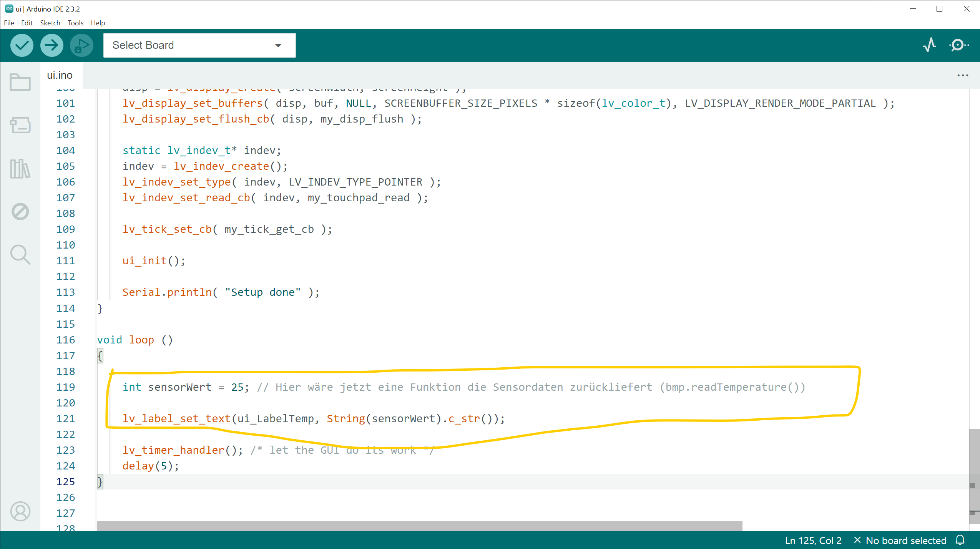Click the horizontal scrollbar thumb
The height and width of the screenshot is (549, 980).
[x=419, y=525]
